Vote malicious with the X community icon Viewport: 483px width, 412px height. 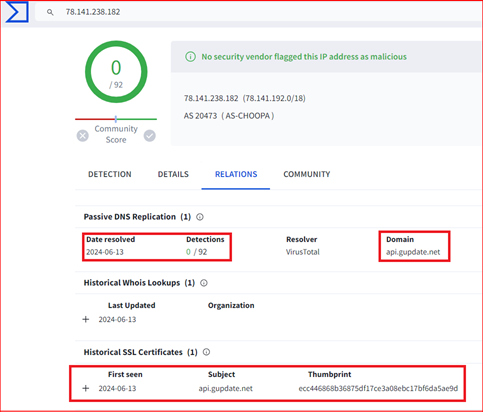[83, 136]
